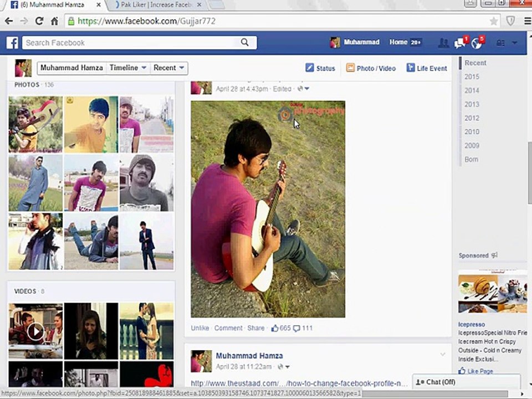Go to Home in the Facebook top bar
This screenshot has height=399, width=532.
click(398, 42)
